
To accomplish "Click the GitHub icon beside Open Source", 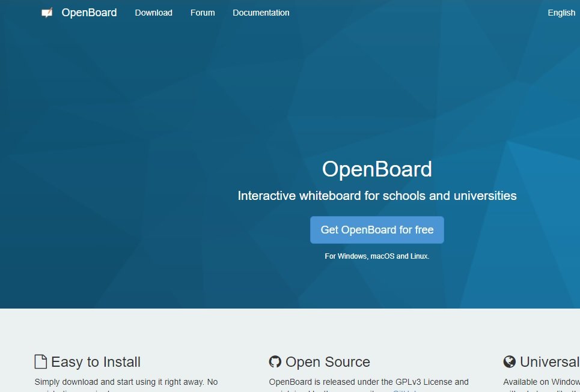I will [275, 362].
